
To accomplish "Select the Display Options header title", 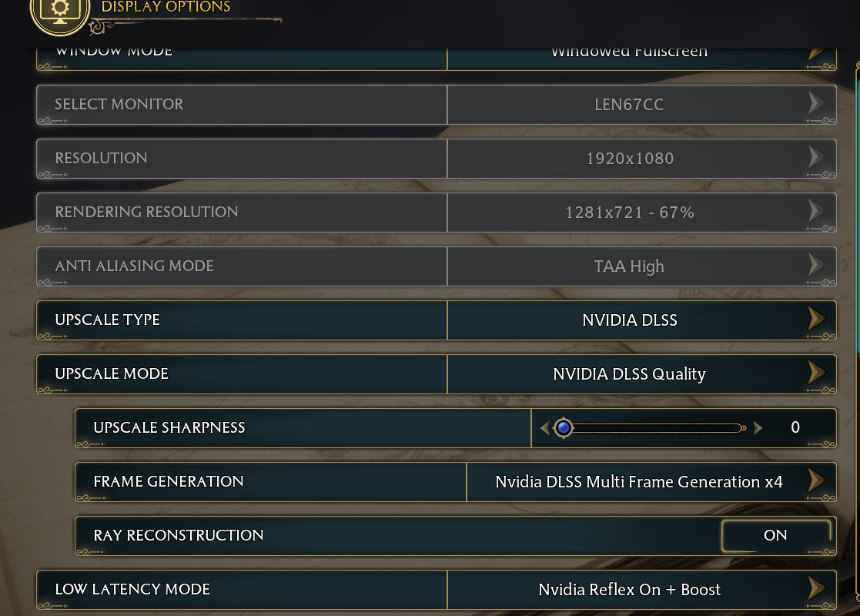I will (166, 8).
